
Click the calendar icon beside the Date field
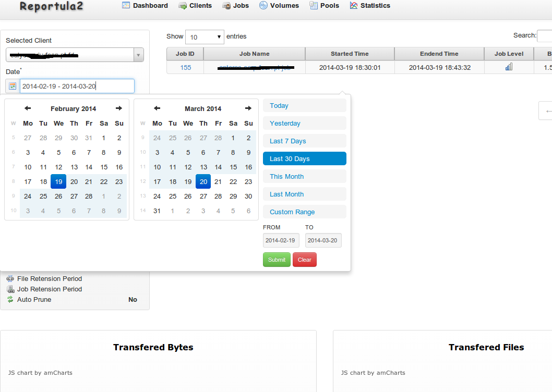[11, 85]
